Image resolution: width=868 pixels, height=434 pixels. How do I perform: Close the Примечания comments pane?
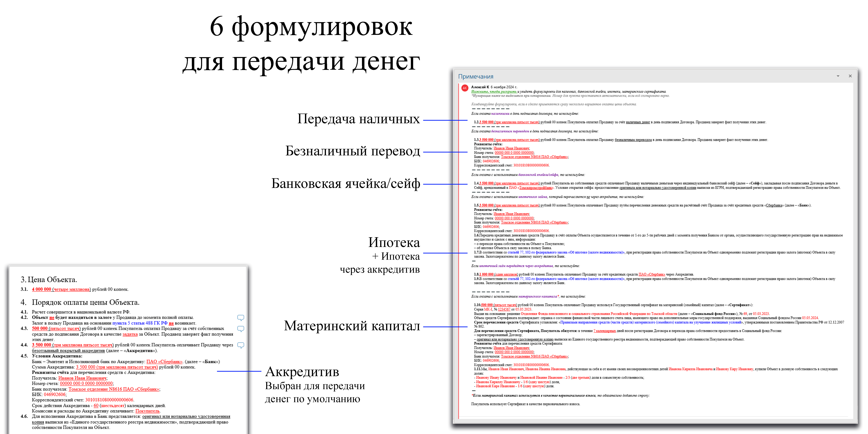coord(850,76)
